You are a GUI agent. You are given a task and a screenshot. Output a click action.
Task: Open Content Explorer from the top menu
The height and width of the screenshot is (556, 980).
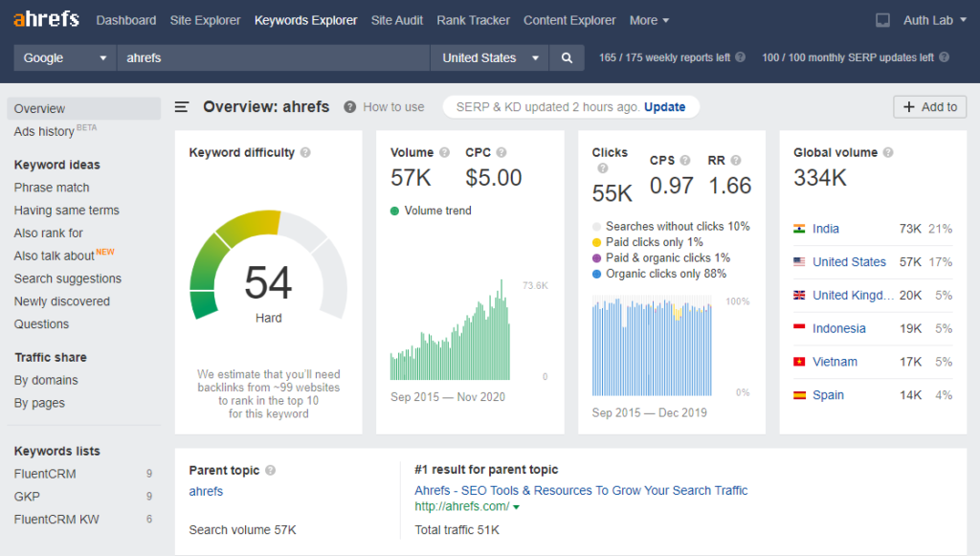569,19
